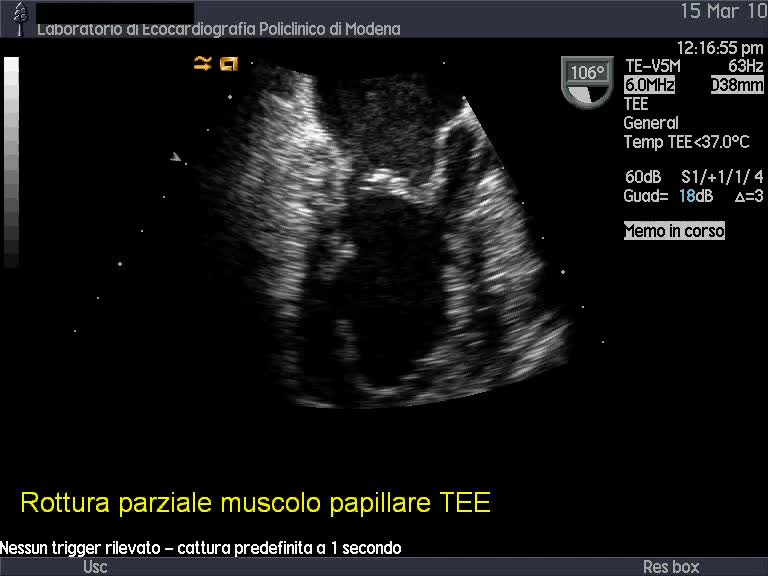Image resolution: width=768 pixels, height=576 pixels.
Task: Click the 15 Mar date text
Action: tap(724, 11)
